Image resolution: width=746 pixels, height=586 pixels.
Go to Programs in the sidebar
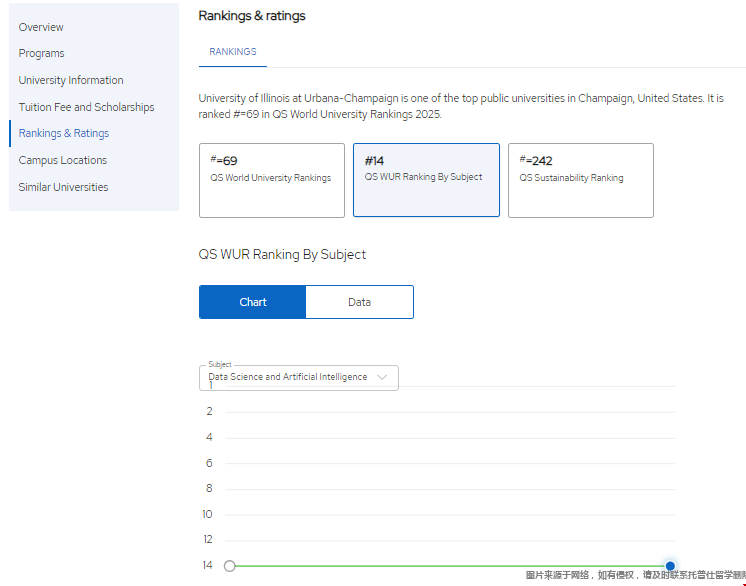[x=41, y=53]
